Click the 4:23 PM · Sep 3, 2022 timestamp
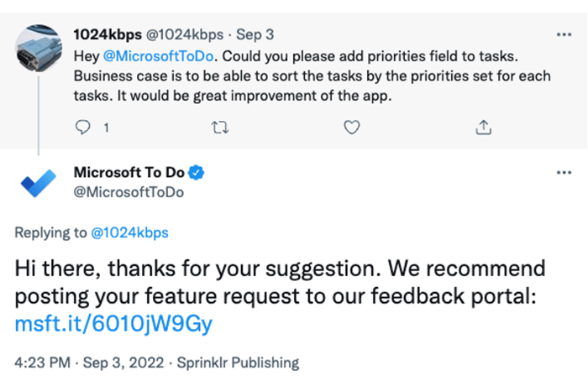This screenshot has width=588, height=386. 89,363
